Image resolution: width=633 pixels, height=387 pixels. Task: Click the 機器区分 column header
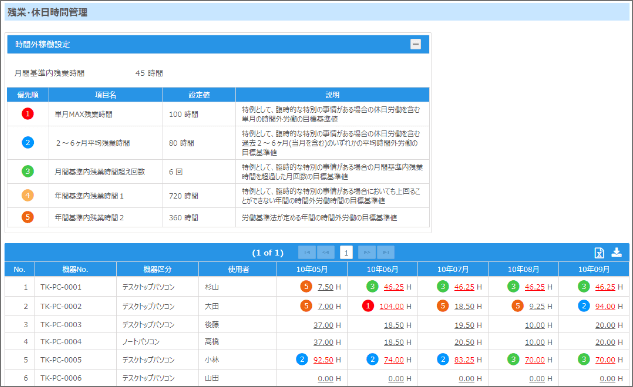click(x=157, y=269)
